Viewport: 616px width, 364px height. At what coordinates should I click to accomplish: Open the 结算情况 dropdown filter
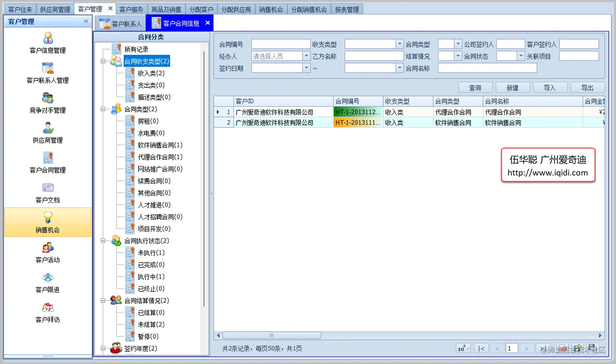(x=458, y=56)
